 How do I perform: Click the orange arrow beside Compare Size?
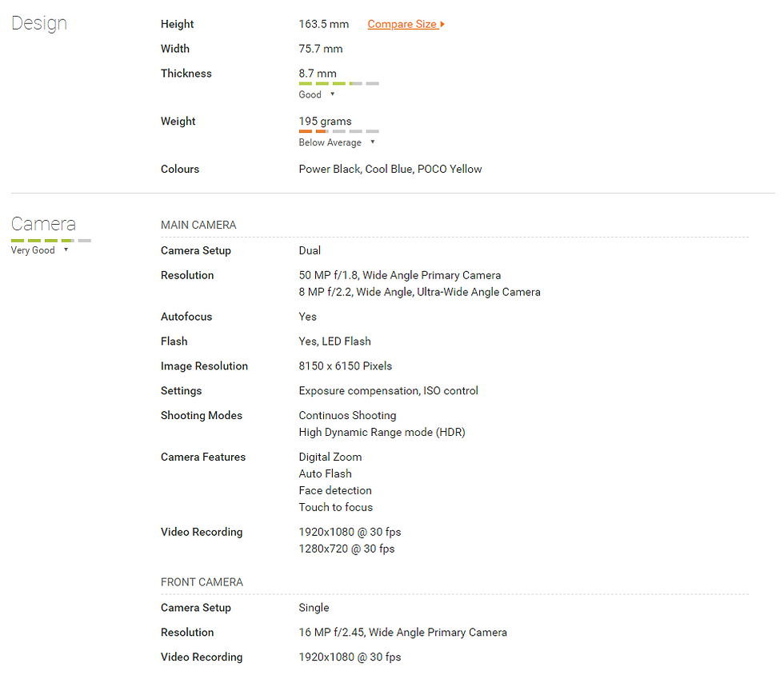442,24
